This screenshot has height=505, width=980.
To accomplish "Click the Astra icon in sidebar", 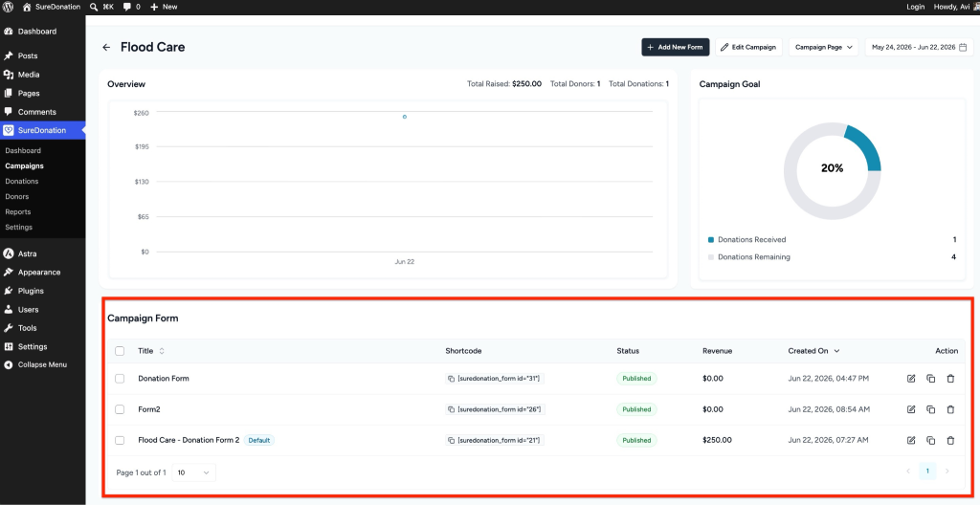I will point(8,253).
